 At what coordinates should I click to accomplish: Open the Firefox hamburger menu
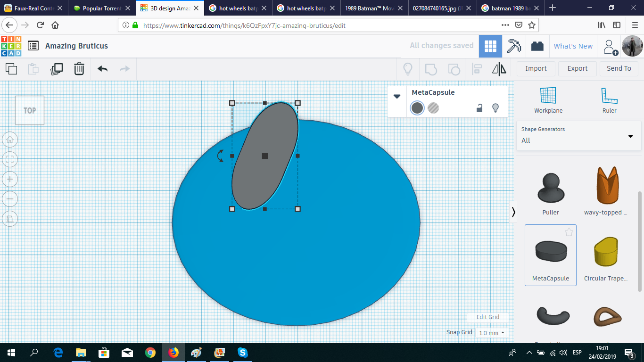coord(634,25)
